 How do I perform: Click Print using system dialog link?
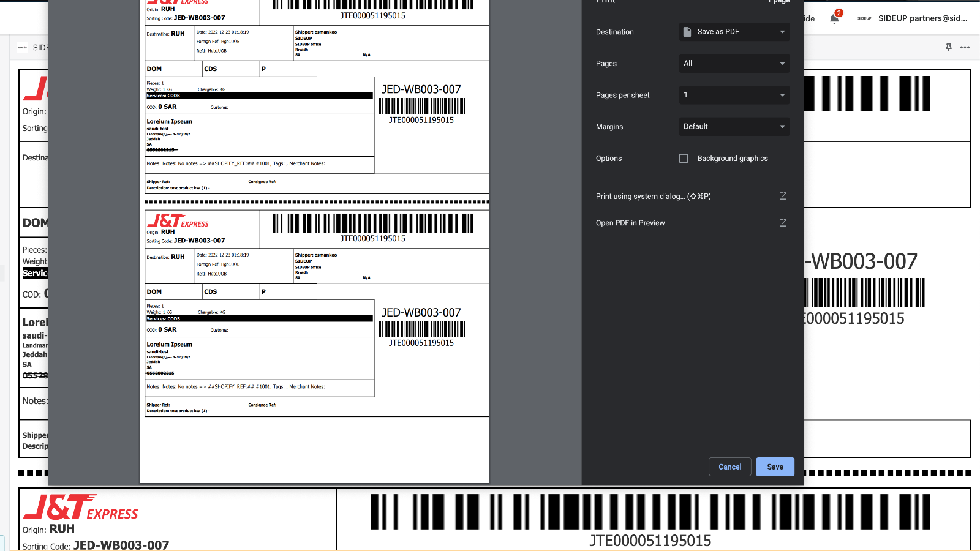coord(653,197)
